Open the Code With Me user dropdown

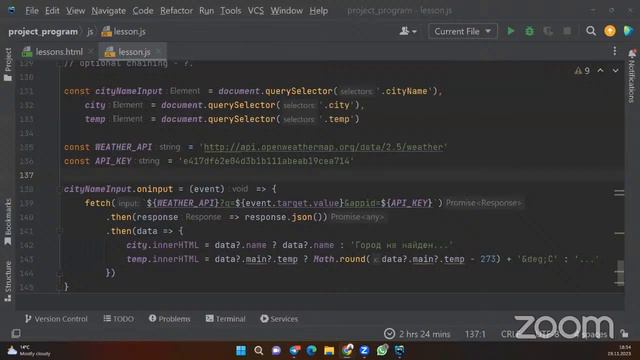tap(408, 31)
